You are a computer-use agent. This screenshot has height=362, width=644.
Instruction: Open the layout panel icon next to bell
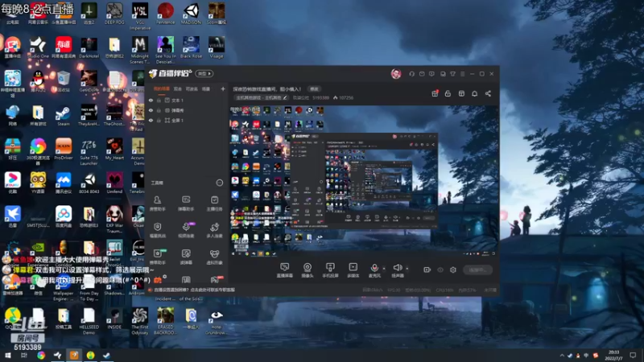(461, 93)
